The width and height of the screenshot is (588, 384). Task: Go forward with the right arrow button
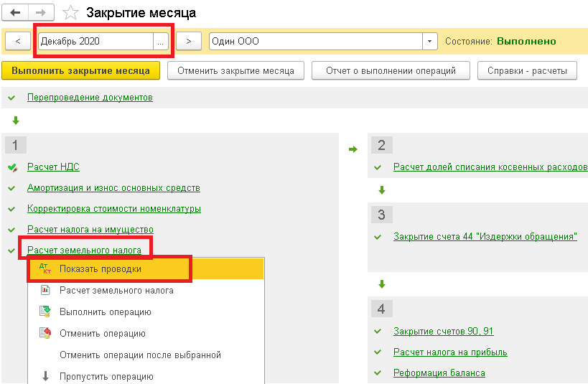[41, 12]
